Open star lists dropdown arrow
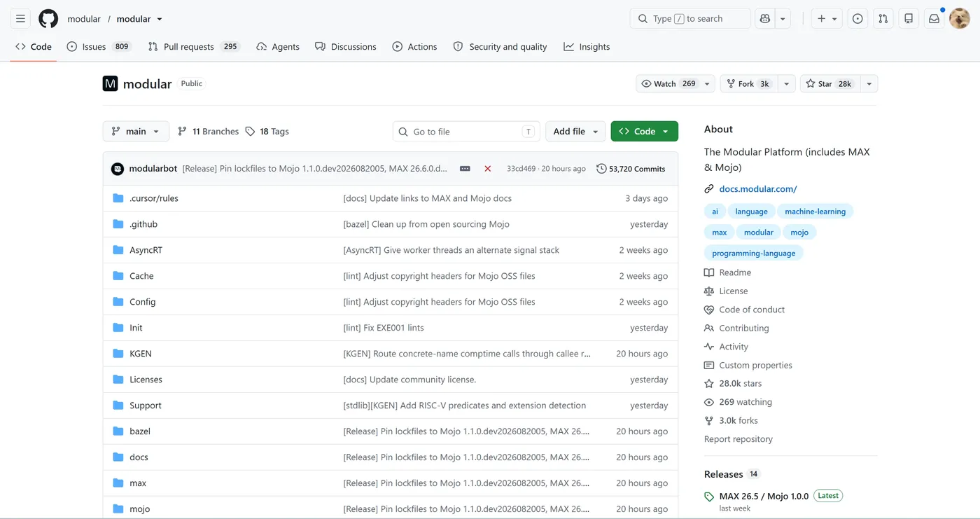This screenshot has height=519, width=980. click(x=869, y=84)
